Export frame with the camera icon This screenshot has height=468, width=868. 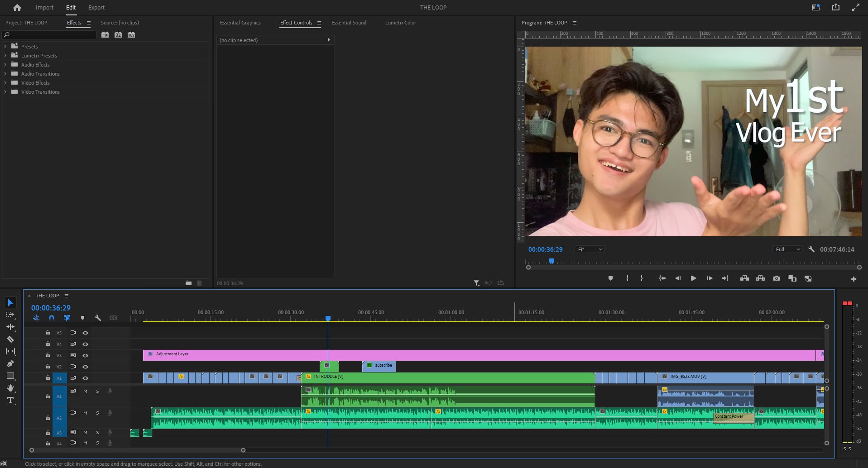point(777,278)
